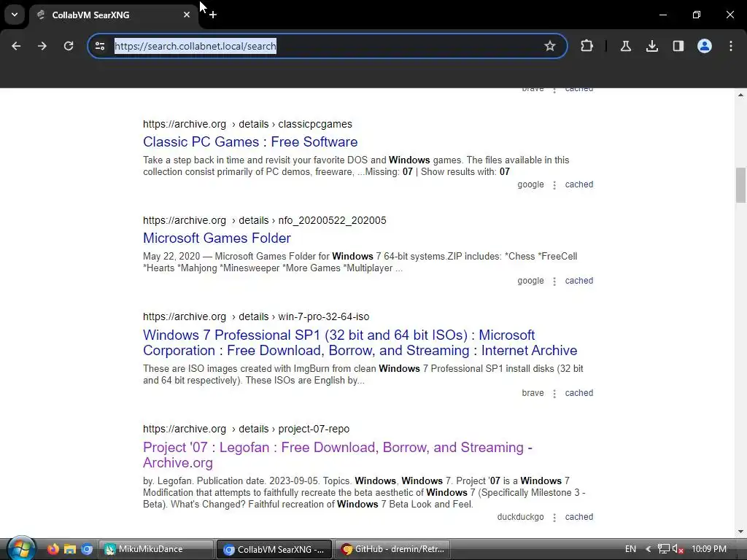Toggle the browser side panel
Screen dimensions: 747x560
[x=678, y=46]
